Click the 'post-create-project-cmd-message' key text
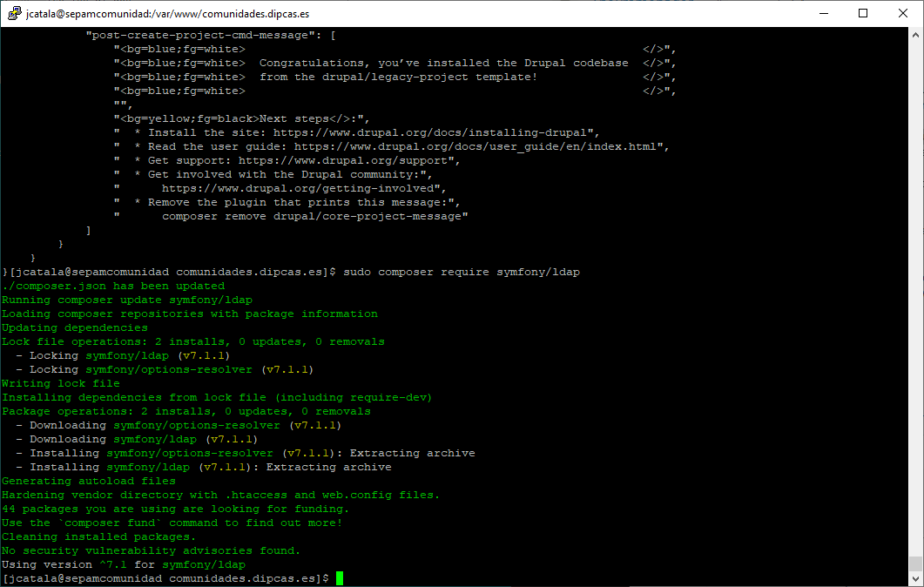 pos(203,35)
